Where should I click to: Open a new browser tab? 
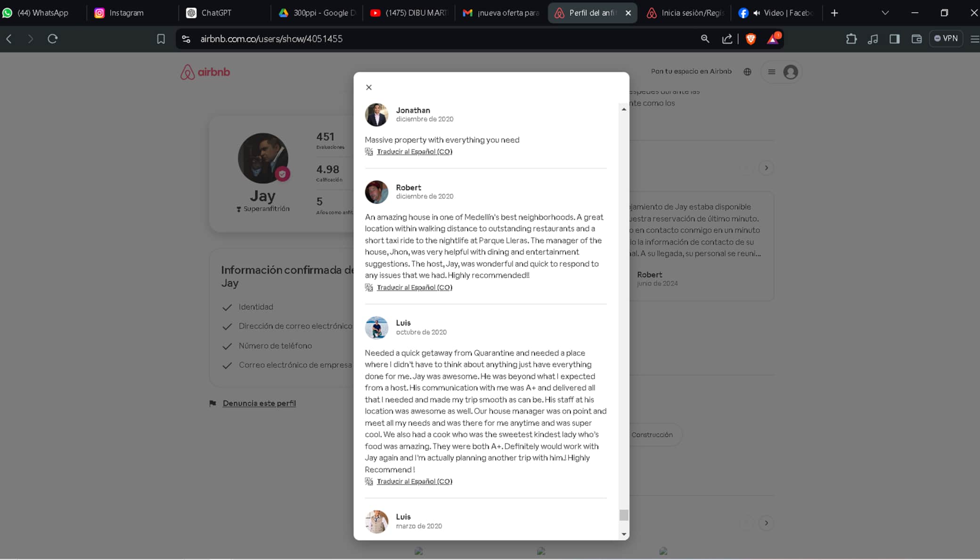click(x=834, y=13)
